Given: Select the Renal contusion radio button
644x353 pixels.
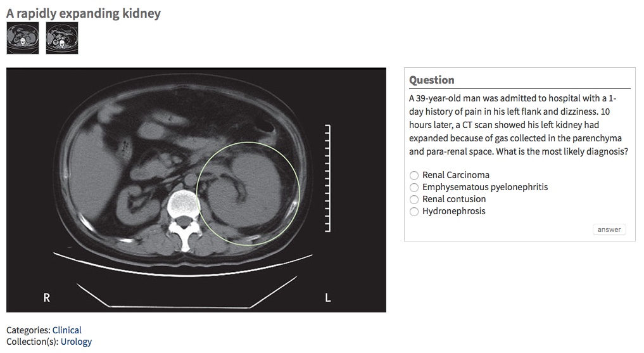Looking at the screenshot, I should (x=414, y=199).
